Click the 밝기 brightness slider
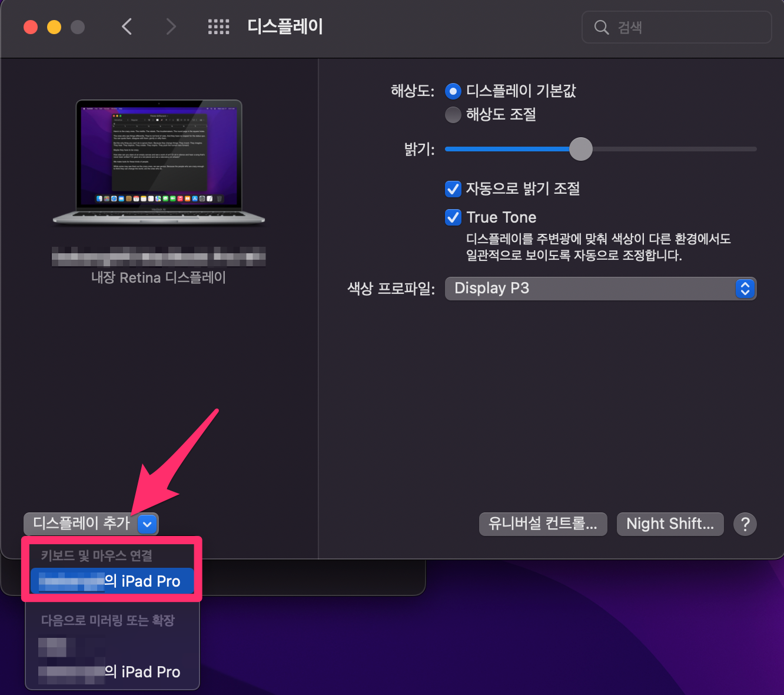The image size is (784, 695). 600,149
